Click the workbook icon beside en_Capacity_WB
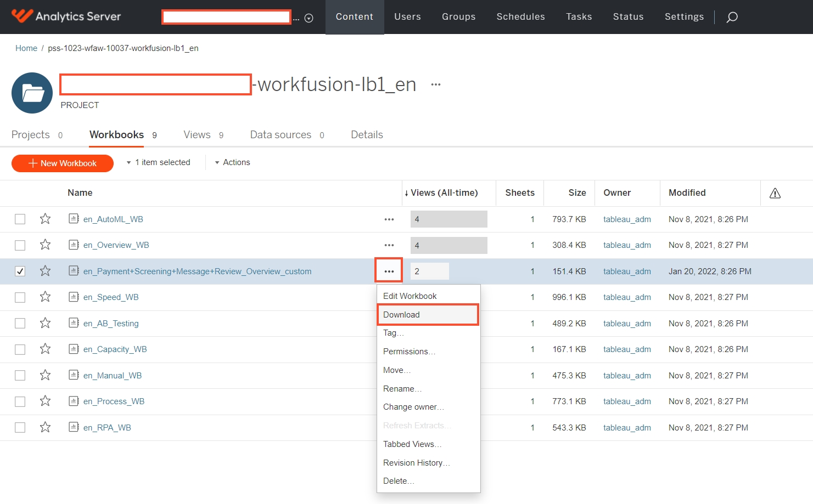Image resolution: width=813 pixels, height=504 pixels. (74, 348)
